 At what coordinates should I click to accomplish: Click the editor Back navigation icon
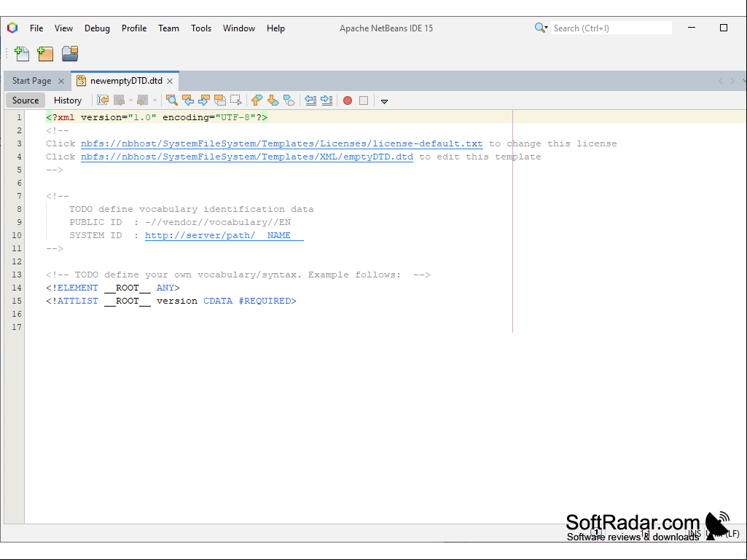pos(119,100)
